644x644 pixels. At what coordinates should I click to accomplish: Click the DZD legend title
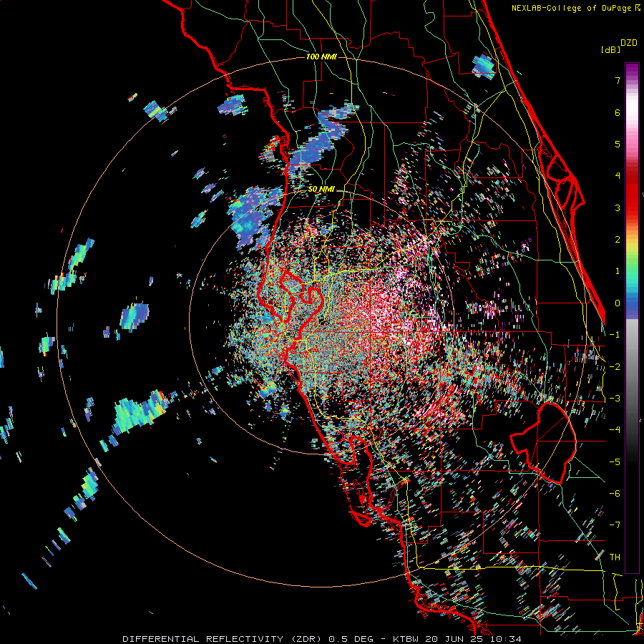[629, 43]
